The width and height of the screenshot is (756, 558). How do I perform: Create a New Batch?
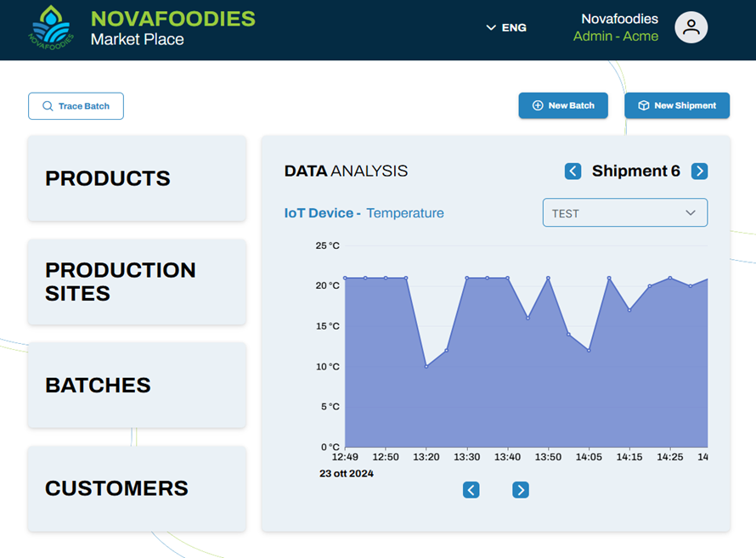point(563,105)
